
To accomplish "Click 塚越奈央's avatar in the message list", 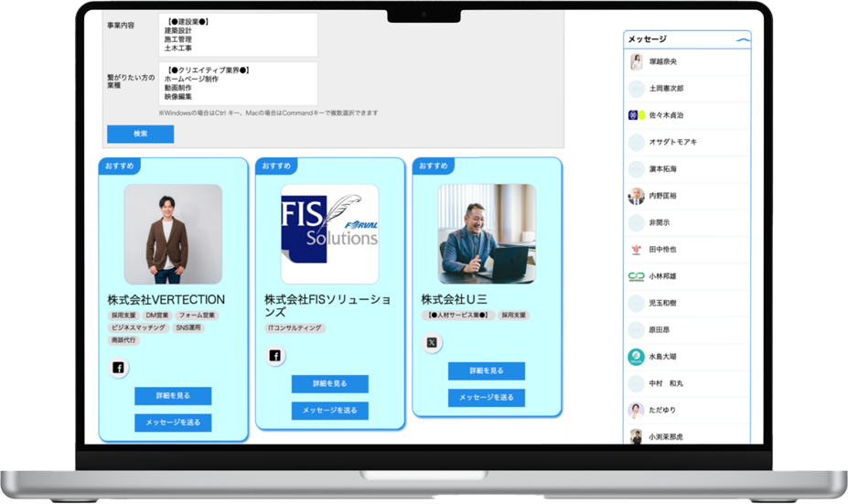I will (x=637, y=62).
